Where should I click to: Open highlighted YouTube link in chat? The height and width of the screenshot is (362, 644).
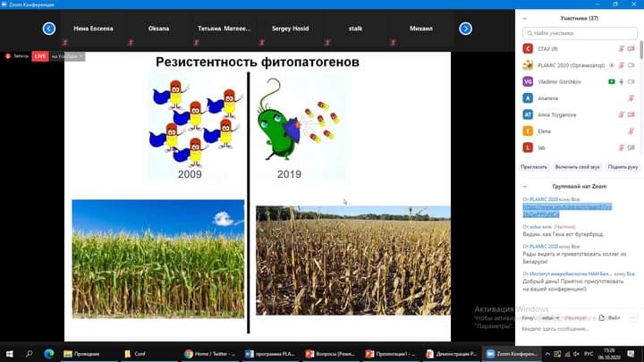567,210
